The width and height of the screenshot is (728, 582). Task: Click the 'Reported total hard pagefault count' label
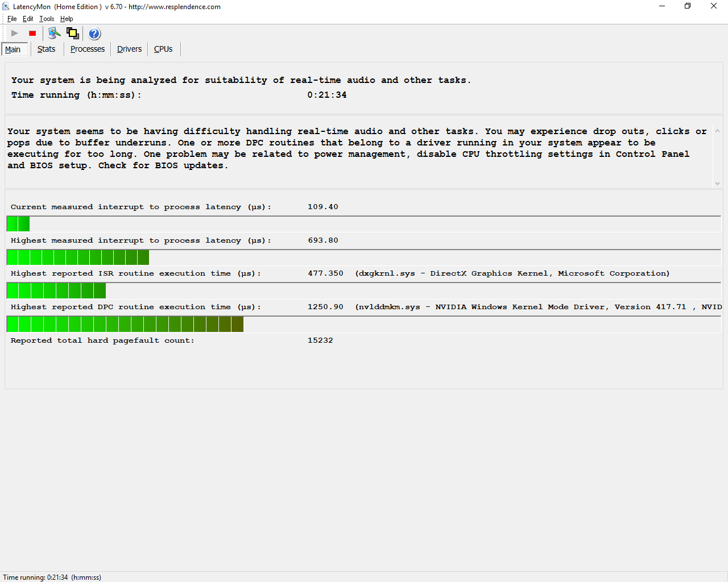click(102, 340)
